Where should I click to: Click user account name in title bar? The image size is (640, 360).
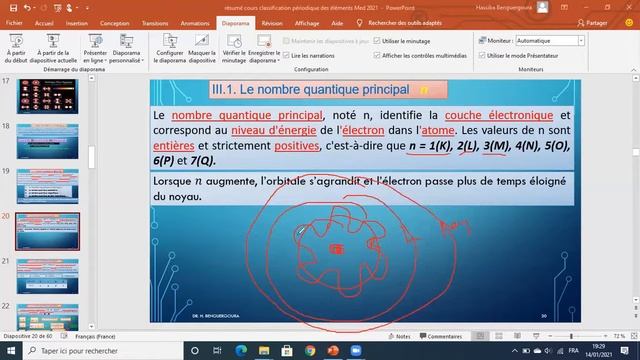(504, 7)
